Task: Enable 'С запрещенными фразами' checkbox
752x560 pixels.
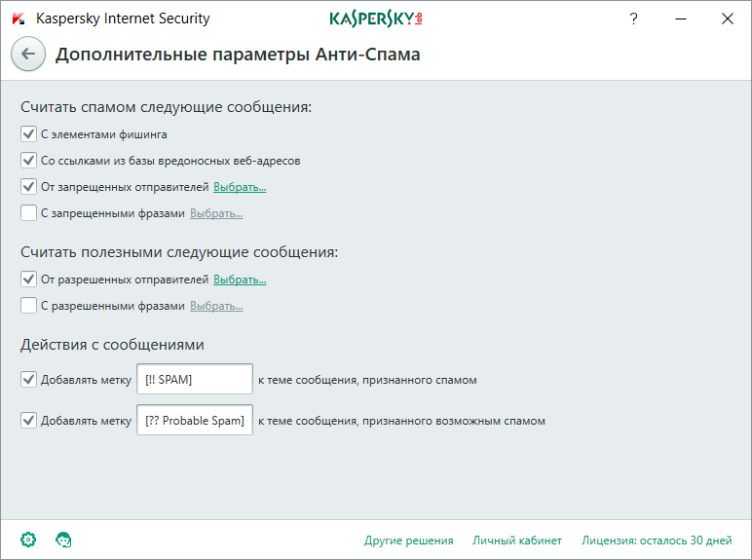Action: click(x=29, y=212)
